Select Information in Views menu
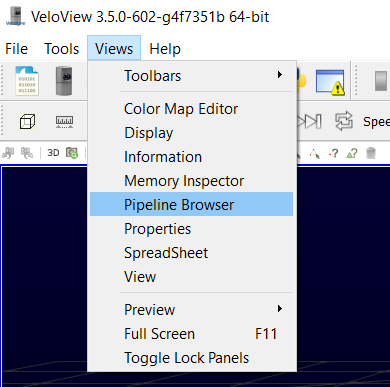Viewport: 390px width, 387px height. coord(192,157)
